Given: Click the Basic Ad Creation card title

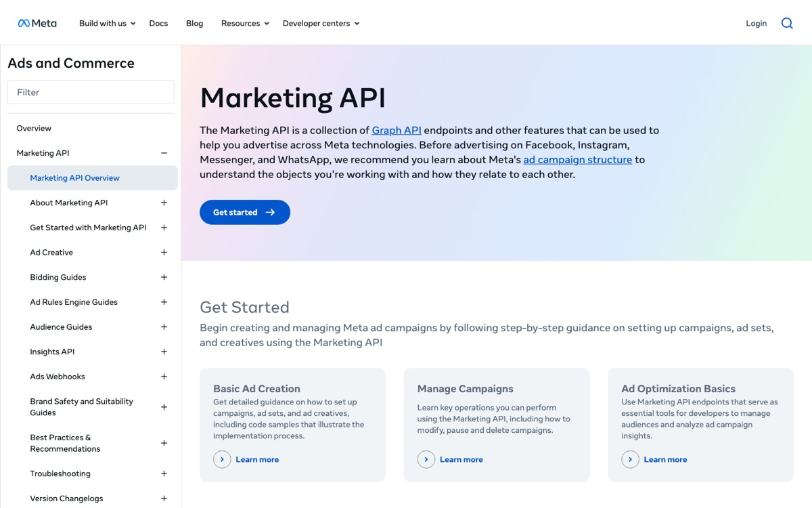Looking at the screenshot, I should coord(256,389).
